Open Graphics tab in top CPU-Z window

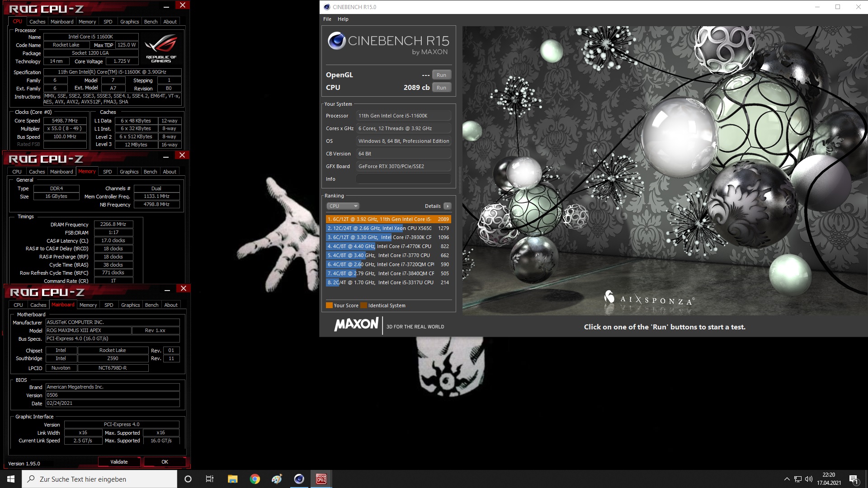click(130, 22)
